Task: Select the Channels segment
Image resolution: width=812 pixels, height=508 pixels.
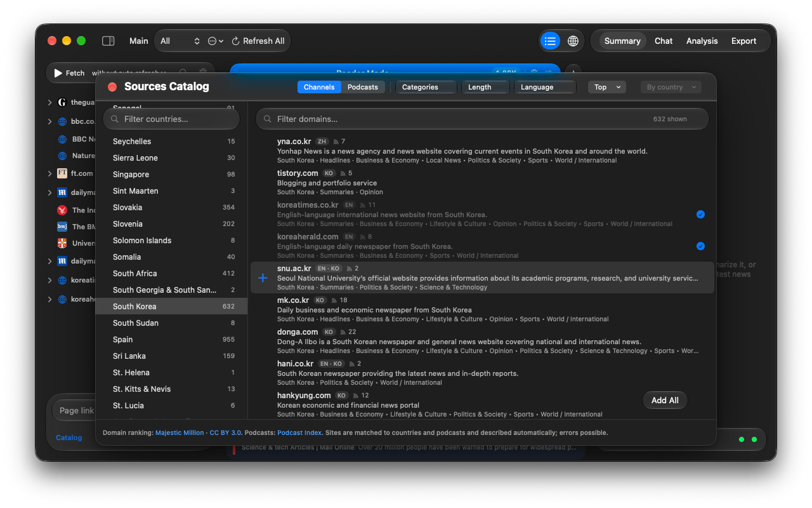Action: coord(319,87)
